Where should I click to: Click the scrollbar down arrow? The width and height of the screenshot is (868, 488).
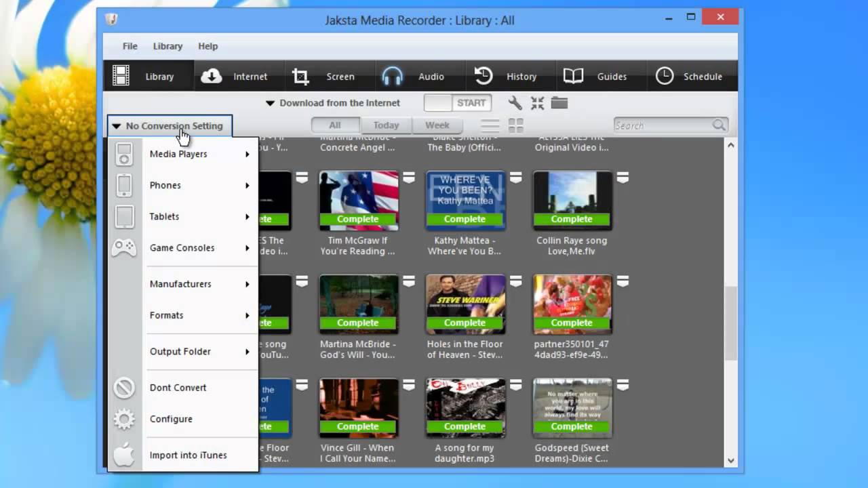(x=731, y=461)
